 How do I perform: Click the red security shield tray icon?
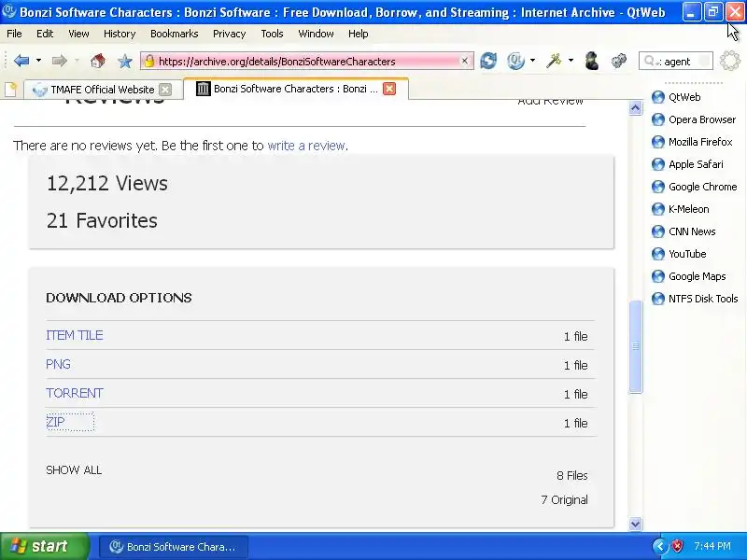[x=677, y=546]
